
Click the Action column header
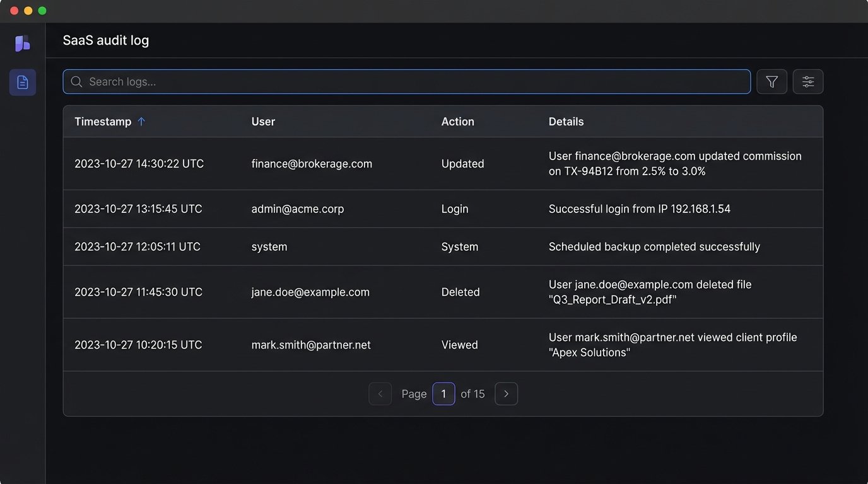457,122
